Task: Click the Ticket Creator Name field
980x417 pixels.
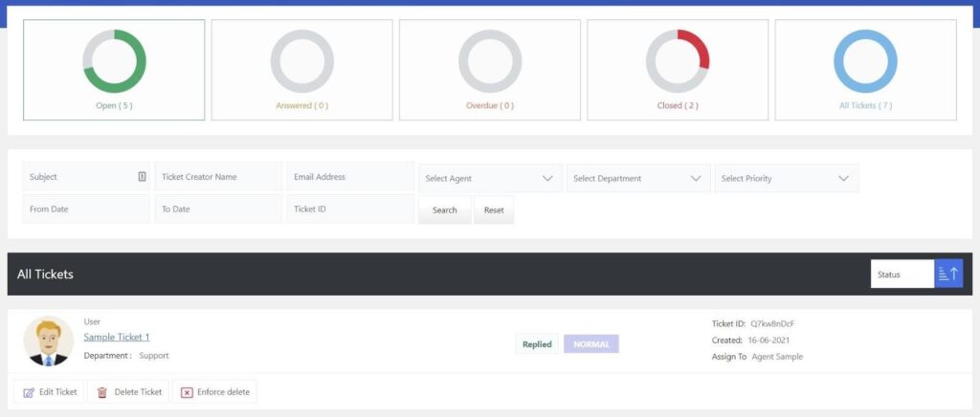Action: (x=218, y=177)
